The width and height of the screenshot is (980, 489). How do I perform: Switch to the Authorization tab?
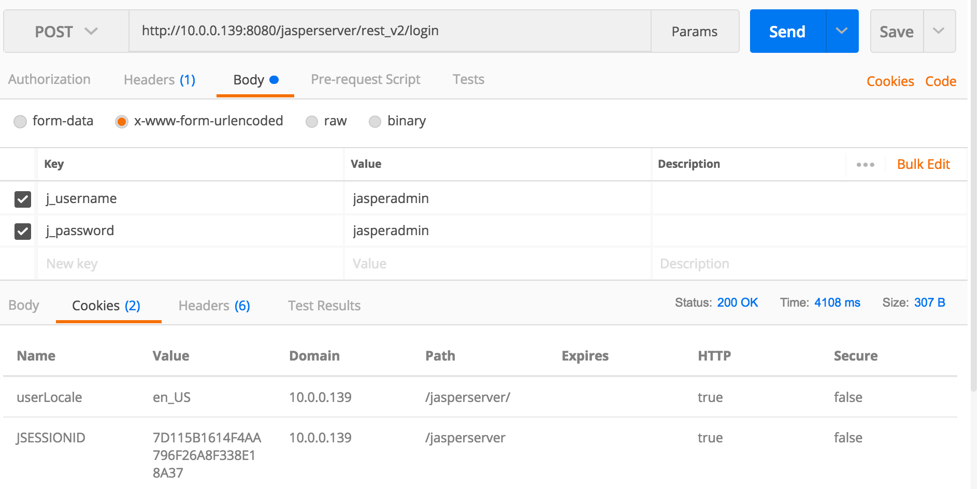49,79
